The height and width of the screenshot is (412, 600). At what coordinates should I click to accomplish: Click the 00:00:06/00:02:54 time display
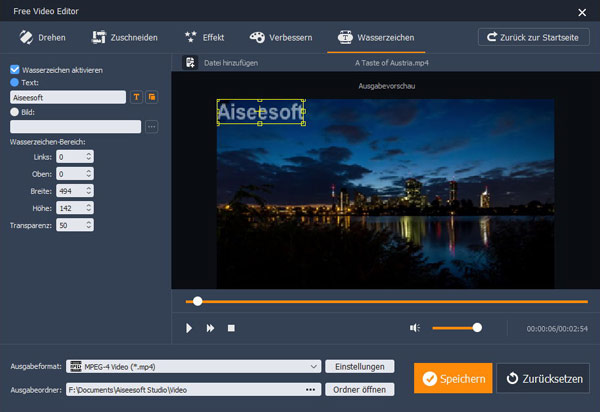point(557,329)
